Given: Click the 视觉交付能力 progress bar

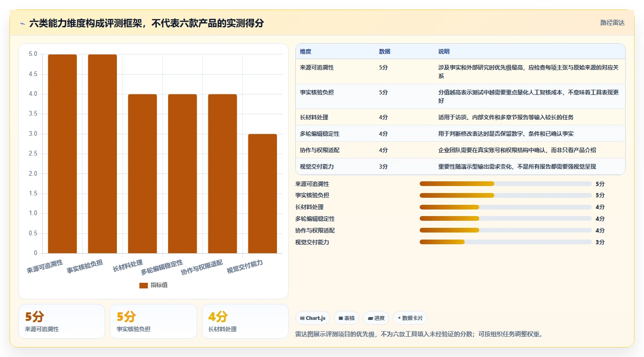Looking at the screenshot, I should pyautogui.click(x=506, y=242).
